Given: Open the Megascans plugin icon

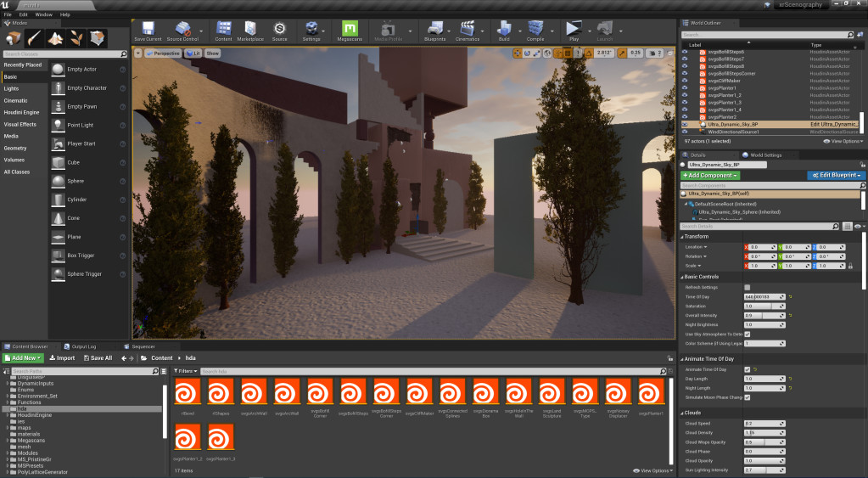Looking at the screenshot, I should pyautogui.click(x=350, y=31).
